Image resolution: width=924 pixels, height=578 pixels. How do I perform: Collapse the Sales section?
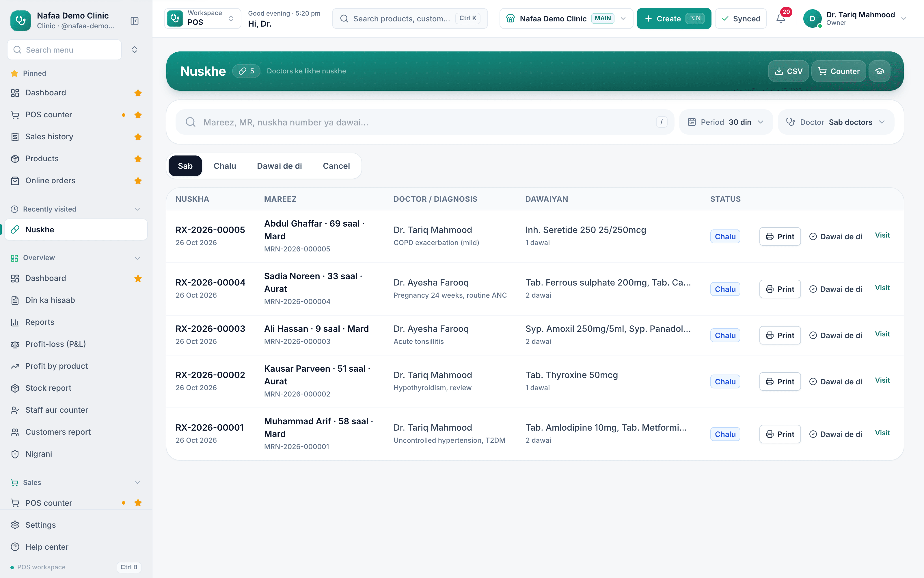137,482
